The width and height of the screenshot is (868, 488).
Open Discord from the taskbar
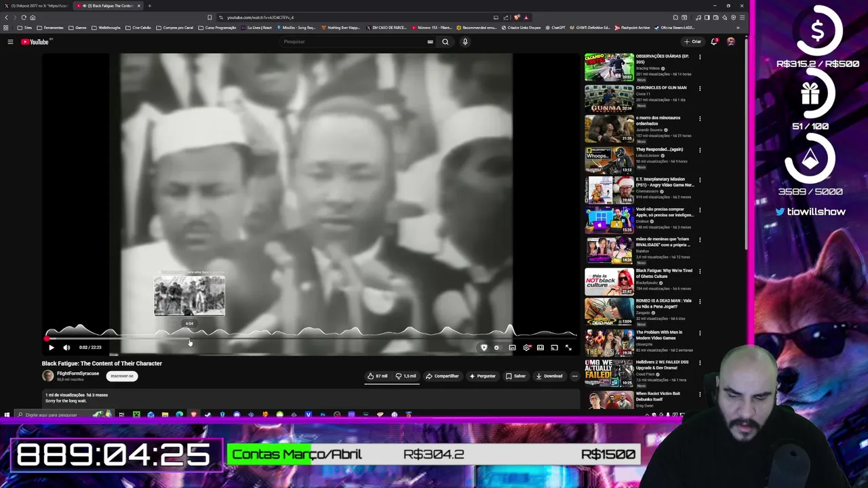[x=237, y=415]
